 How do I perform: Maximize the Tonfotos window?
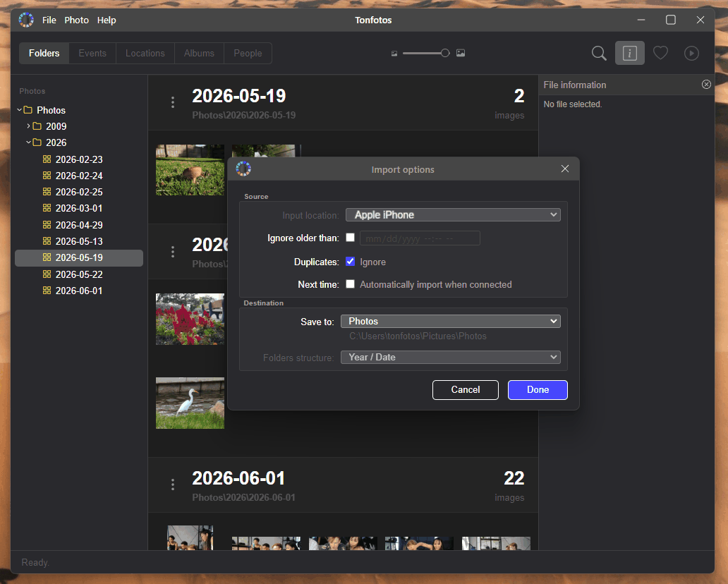click(x=670, y=20)
